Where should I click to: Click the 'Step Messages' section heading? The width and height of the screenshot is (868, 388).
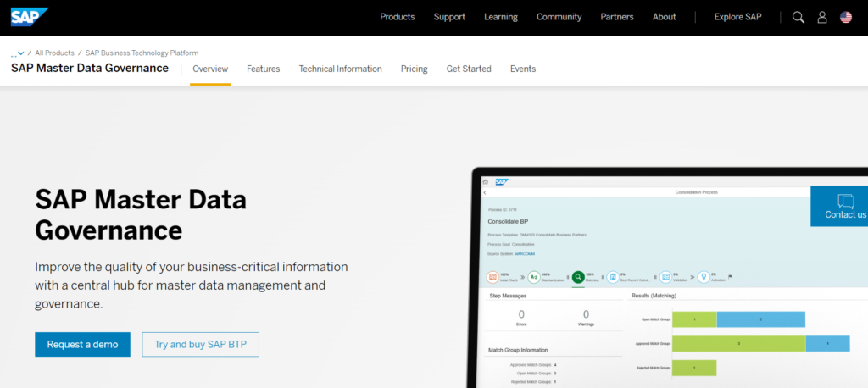pos(508,296)
